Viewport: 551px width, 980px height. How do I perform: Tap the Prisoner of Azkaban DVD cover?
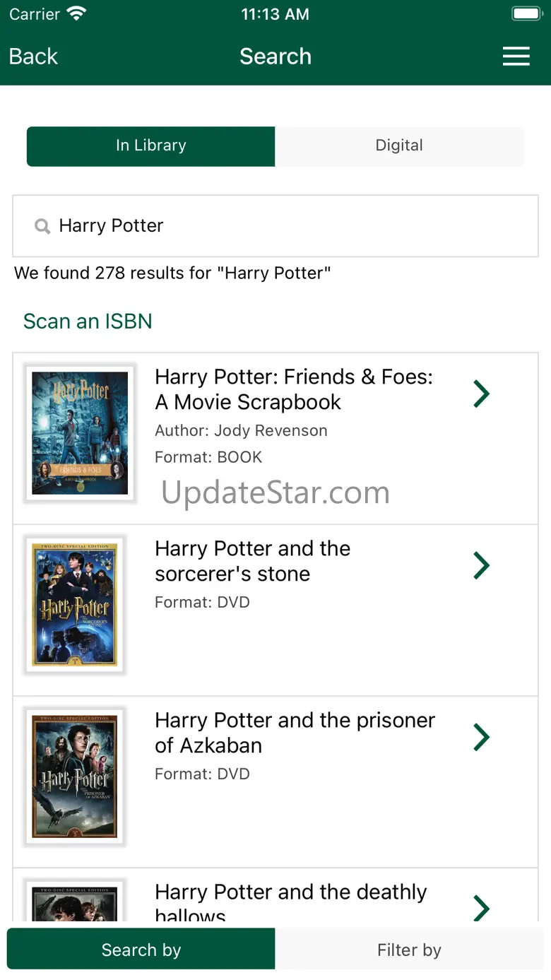pos(75,777)
